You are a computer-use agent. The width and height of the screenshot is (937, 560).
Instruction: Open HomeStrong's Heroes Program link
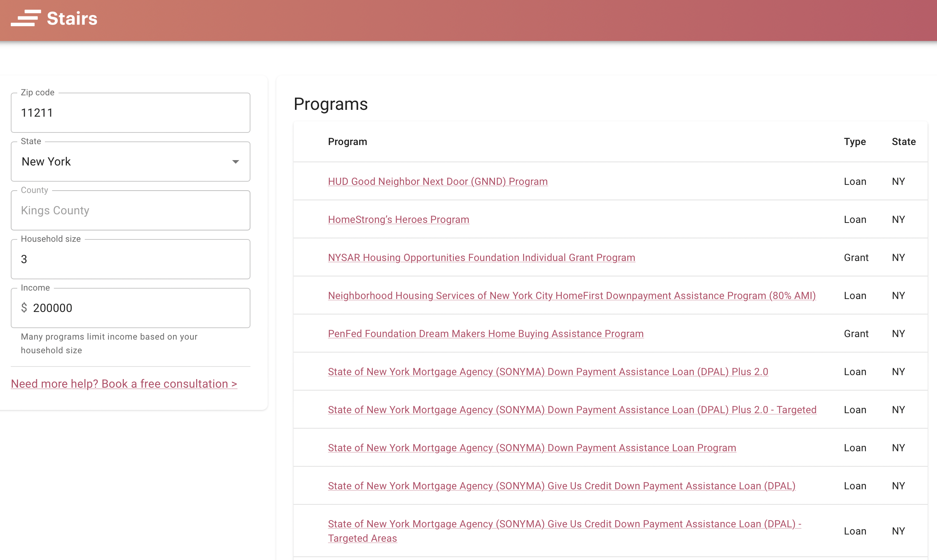click(x=398, y=220)
